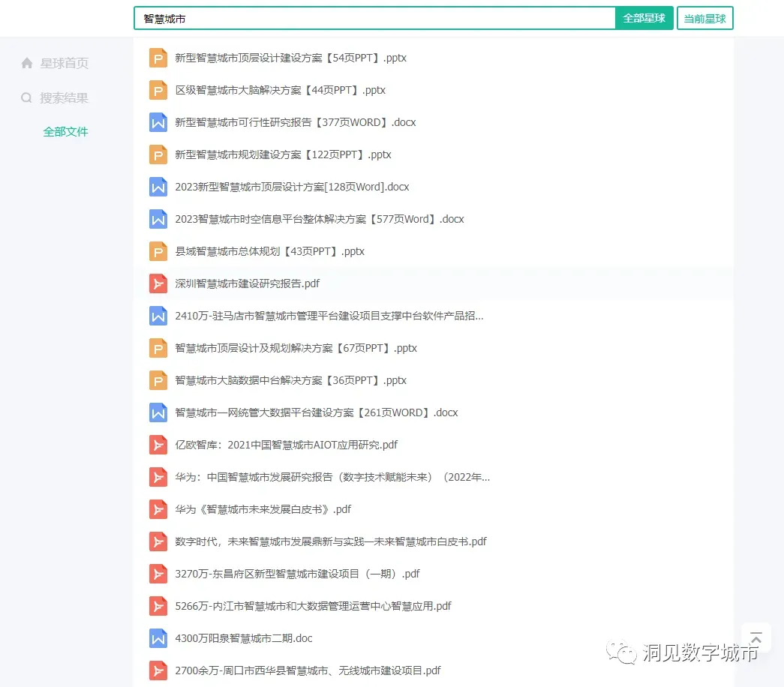Click PDF icon for 5266万-内江市 file
Screen dimensions: 784x687
(x=158, y=606)
